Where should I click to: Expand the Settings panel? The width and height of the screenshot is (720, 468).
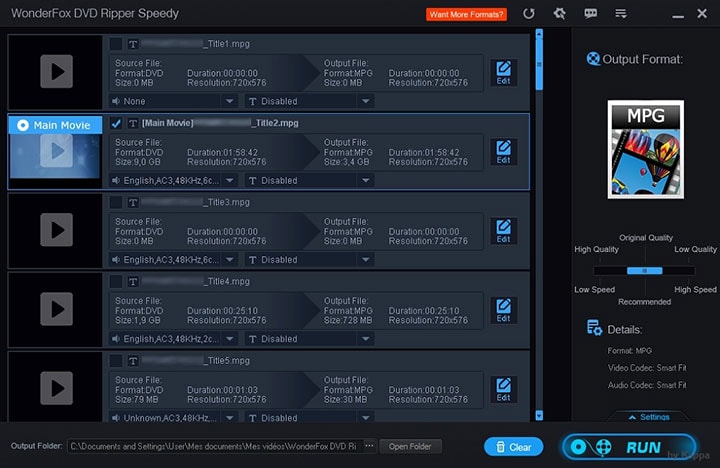[x=649, y=417]
